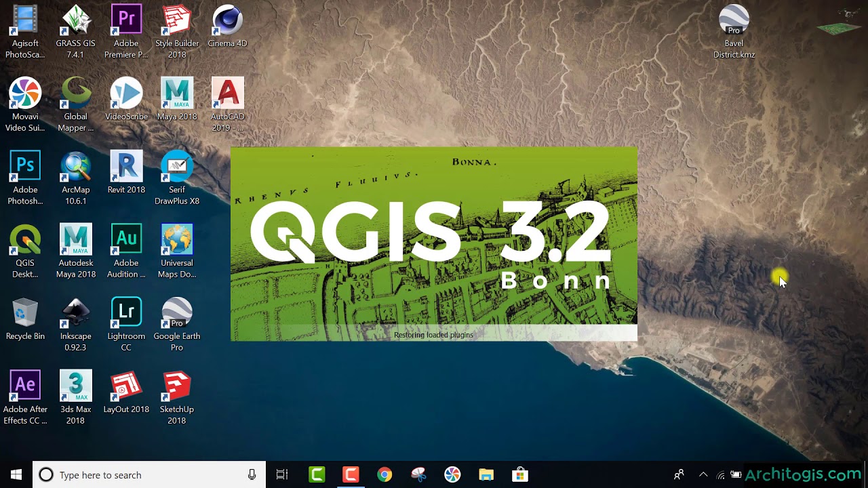The width and height of the screenshot is (868, 488).
Task: Click the Revit 2018 desktop icon
Action: (x=126, y=172)
